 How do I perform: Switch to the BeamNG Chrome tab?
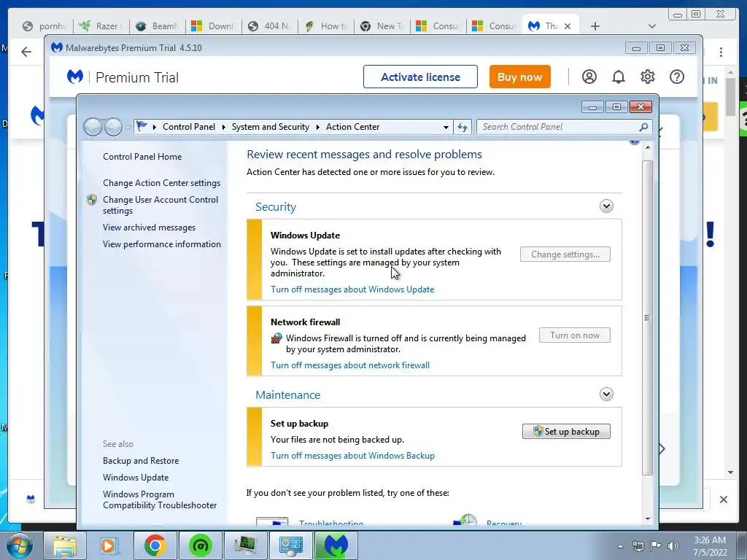(x=157, y=26)
